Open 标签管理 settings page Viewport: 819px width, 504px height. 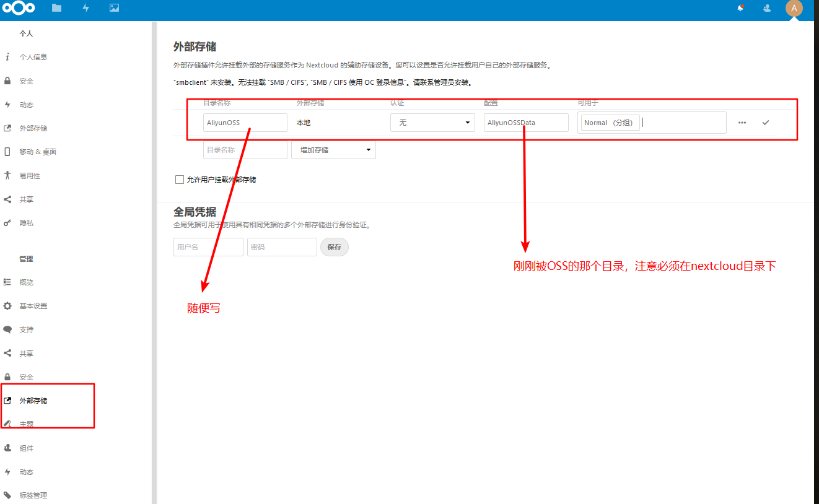click(x=33, y=495)
